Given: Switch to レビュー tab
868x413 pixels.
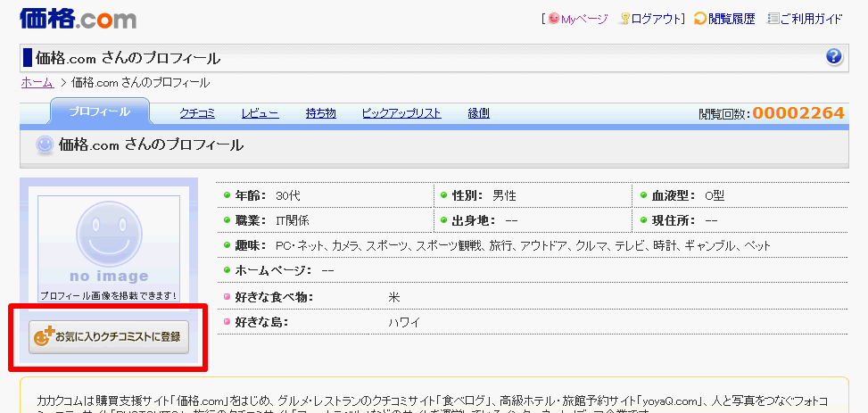Looking at the screenshot, I should tap(260, 113).
